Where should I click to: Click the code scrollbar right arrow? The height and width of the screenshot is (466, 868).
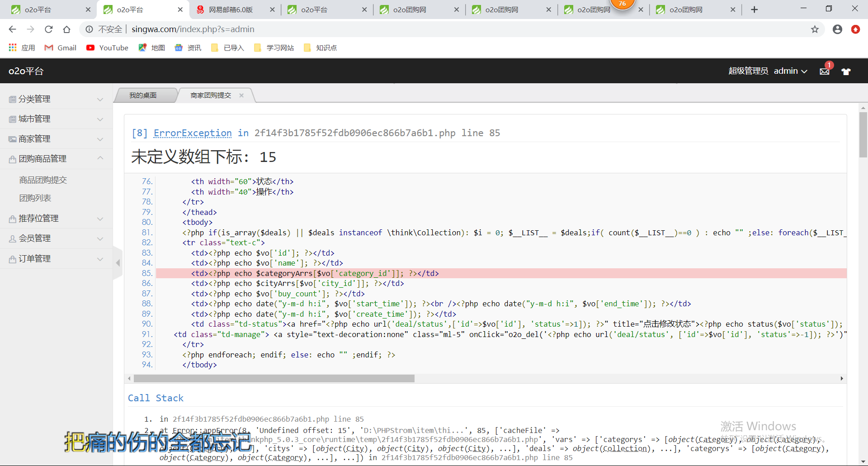click(x=842, y=378)
